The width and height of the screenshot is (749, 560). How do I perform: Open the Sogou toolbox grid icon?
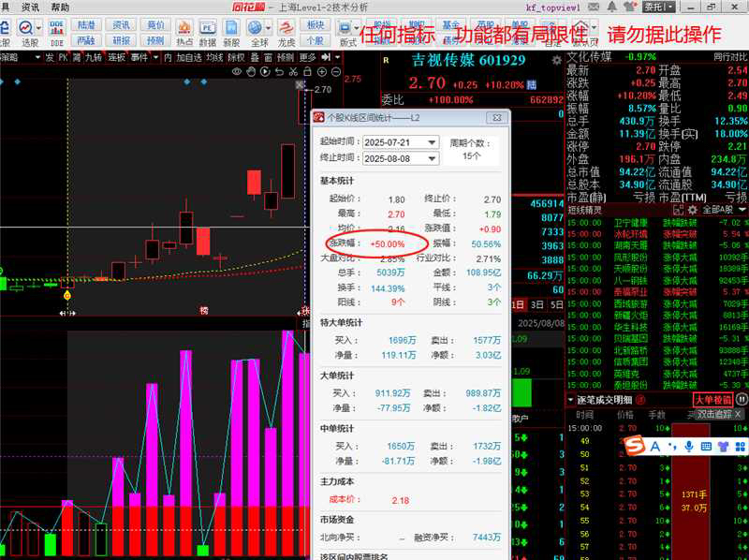741,447
